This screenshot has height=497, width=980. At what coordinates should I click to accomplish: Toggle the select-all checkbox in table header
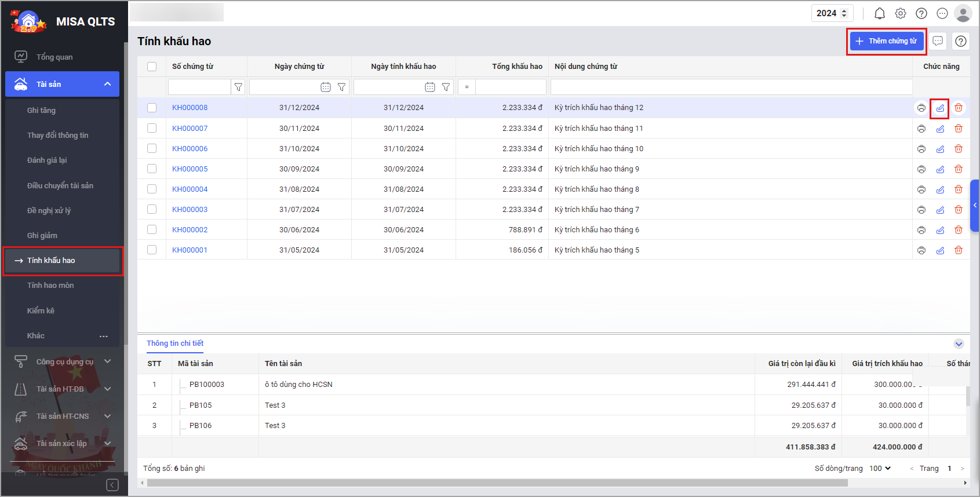click(x=152, y=67)
